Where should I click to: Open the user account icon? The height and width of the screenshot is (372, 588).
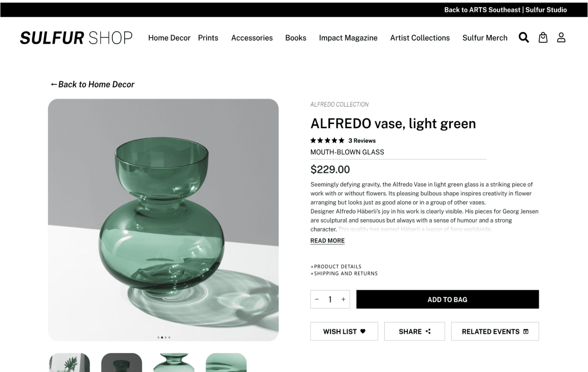(561, 38)
